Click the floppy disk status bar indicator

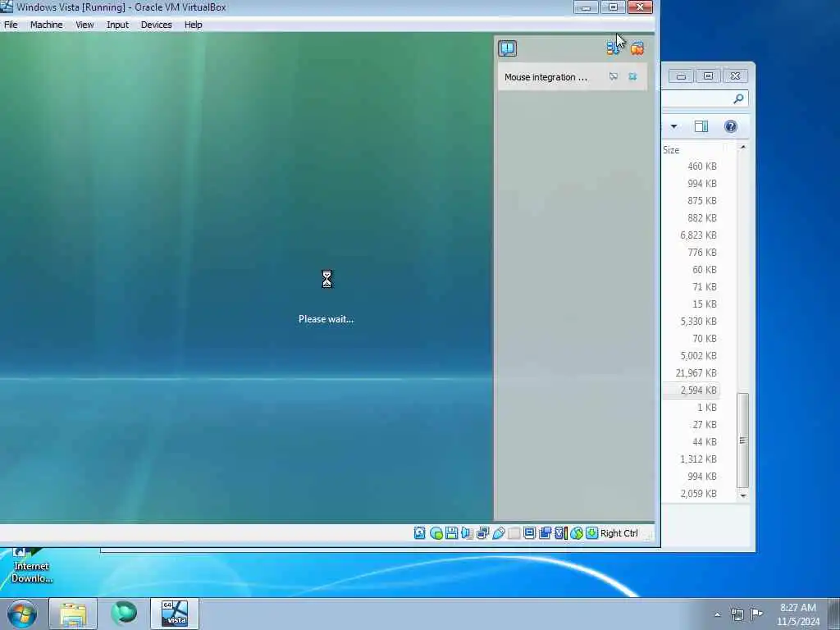(451, 533)
